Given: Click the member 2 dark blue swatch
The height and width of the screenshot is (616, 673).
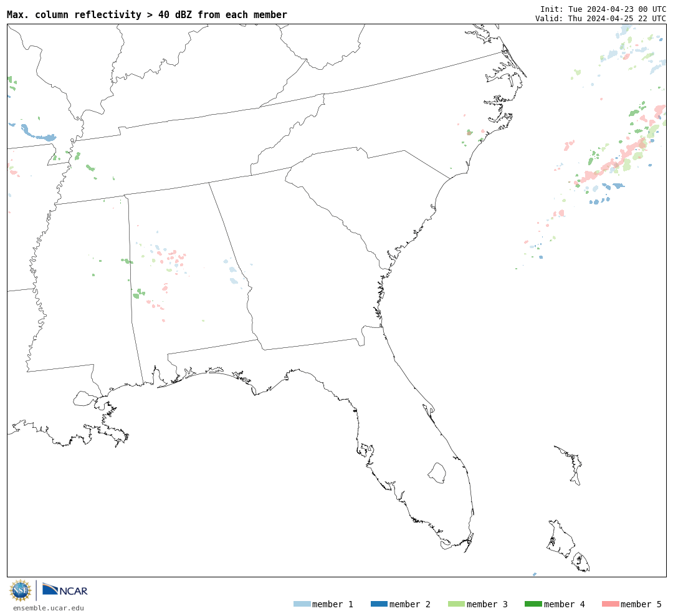Looking at the screenshot, I should pyautogui.click(x=379, y=604).
